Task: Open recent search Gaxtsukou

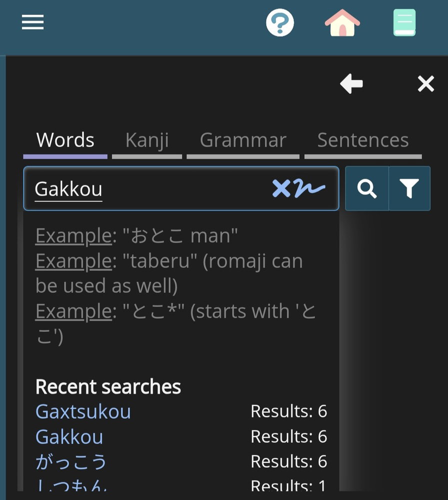Action: 83,411
